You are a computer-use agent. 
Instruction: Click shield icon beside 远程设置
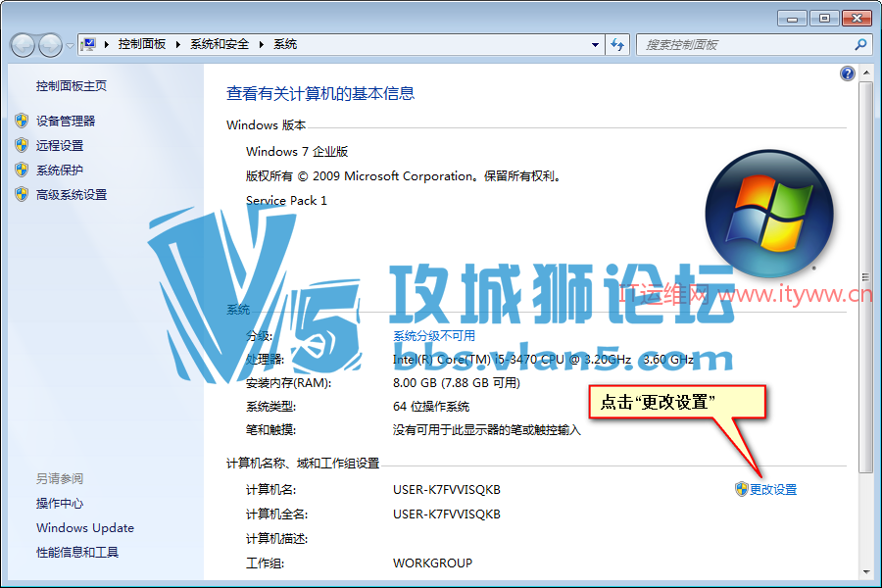(x=22, y=145)
